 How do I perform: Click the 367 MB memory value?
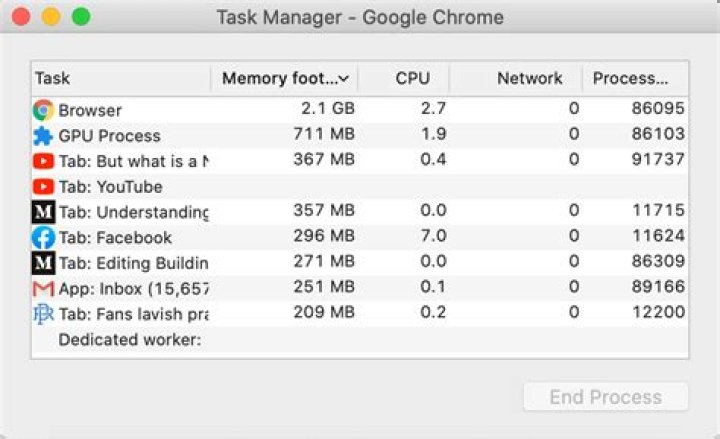click(324, 159)
